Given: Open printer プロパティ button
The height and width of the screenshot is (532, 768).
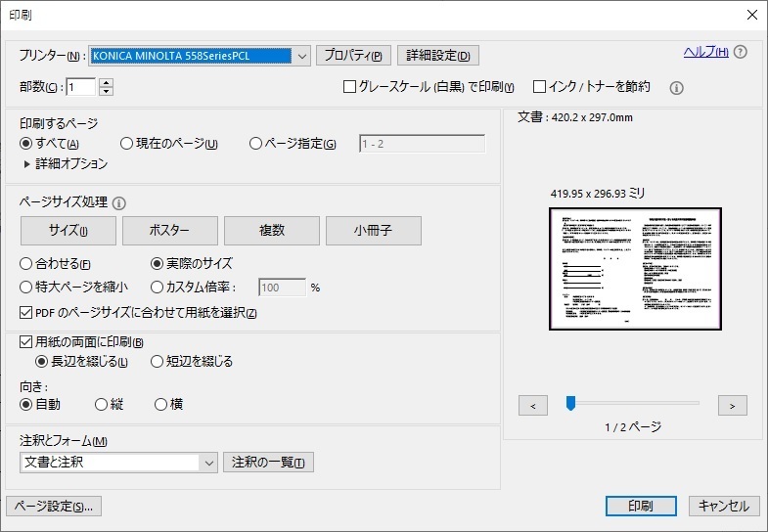Looking at the screenshot, I should [x=353, y=56].
